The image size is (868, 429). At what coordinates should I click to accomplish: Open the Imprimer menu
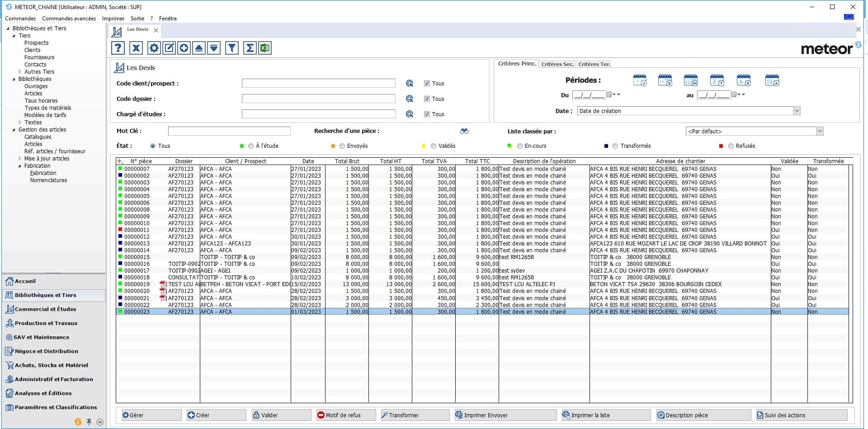(113, 19)
